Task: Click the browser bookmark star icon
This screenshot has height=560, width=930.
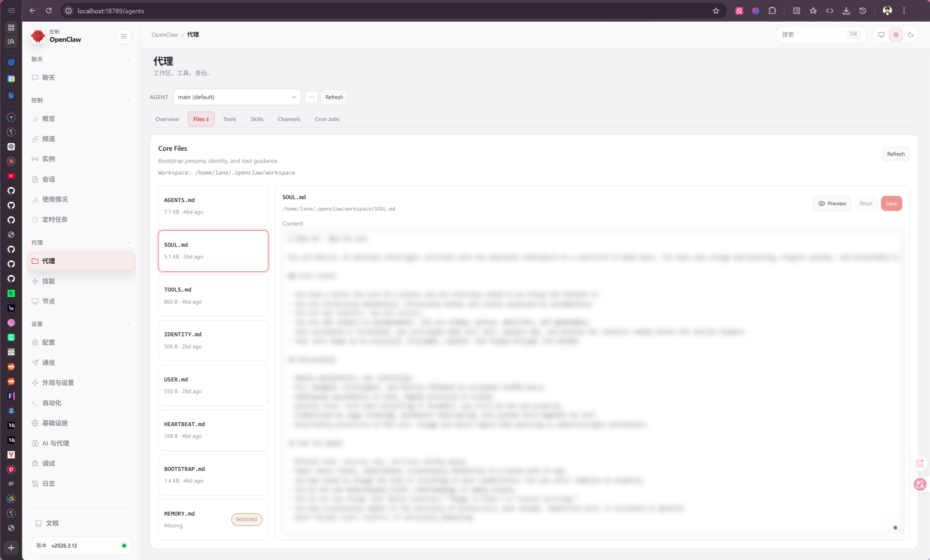Action: (x=716, y=11)
